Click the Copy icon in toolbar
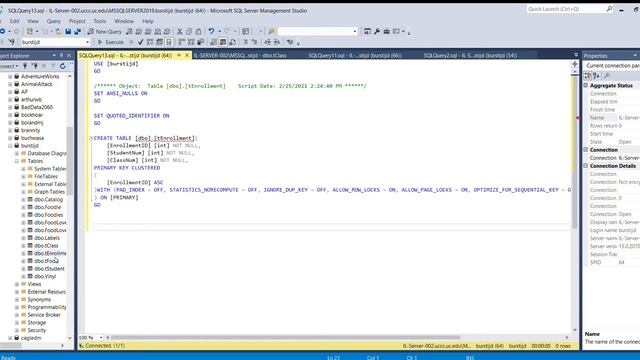The image size is (640, 360). click(x=189, y=31)
